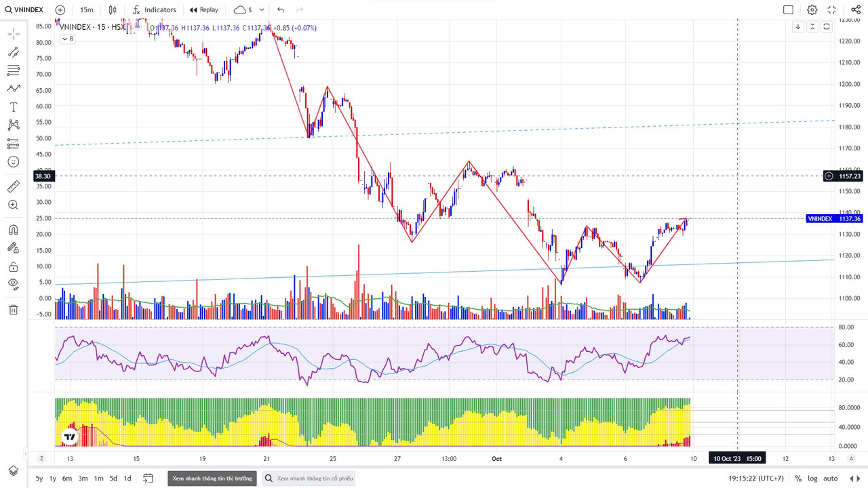Screen dimensions: 868x488
Task: Select the crosshair cursor tool
Action: click(14, 34)
